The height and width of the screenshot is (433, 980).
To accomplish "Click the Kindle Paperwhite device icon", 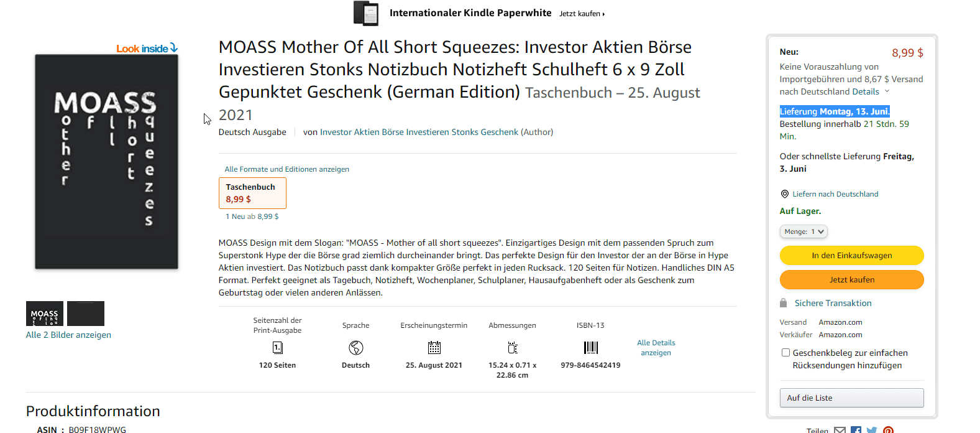I will click(365, 13).
